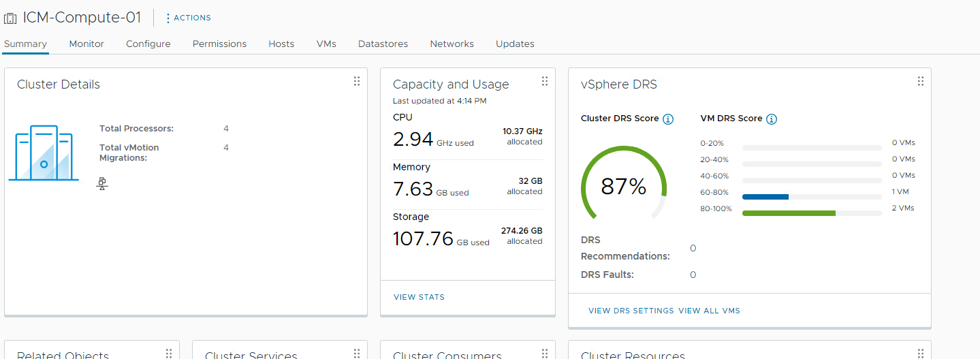Switch to the Updates tab
Viewport: 980px width, 359px height.
(515, 44)
